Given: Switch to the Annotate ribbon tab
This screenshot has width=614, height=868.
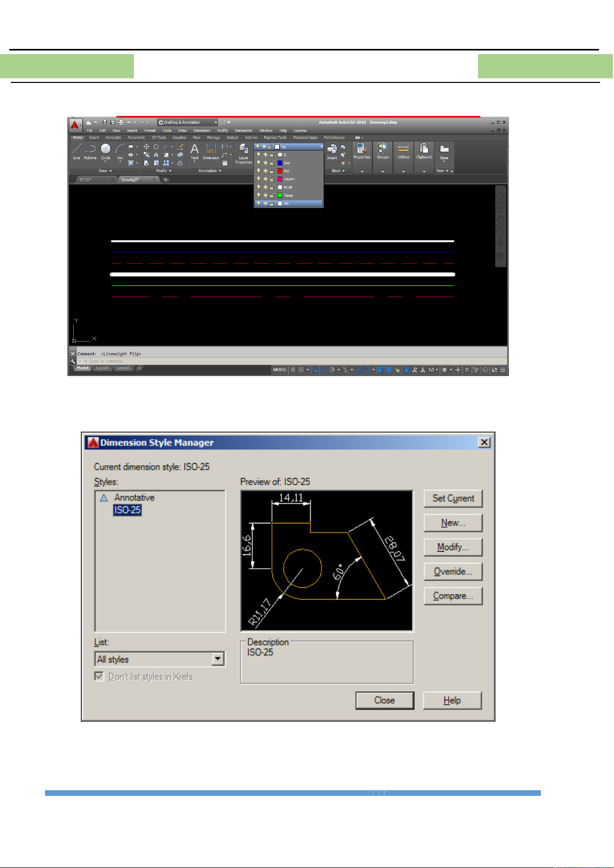Looking at the screenshot, I should click(113, 138).
